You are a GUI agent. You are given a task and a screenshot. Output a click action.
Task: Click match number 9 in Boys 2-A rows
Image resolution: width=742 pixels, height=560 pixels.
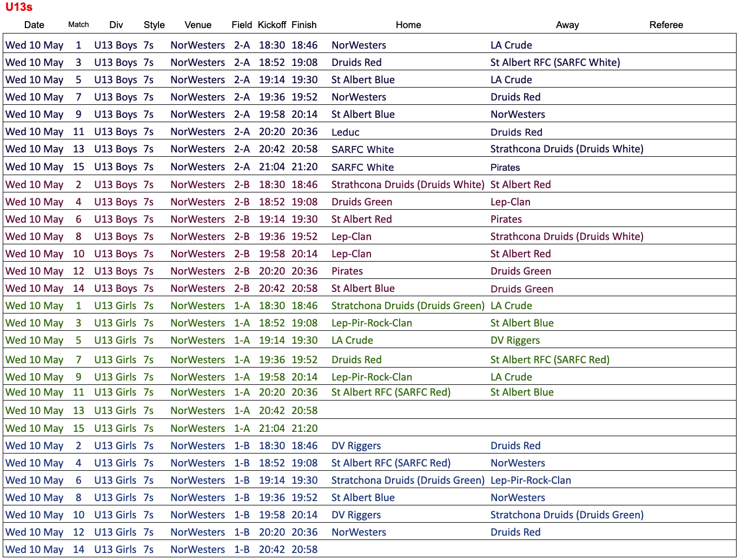pos(78,115)
